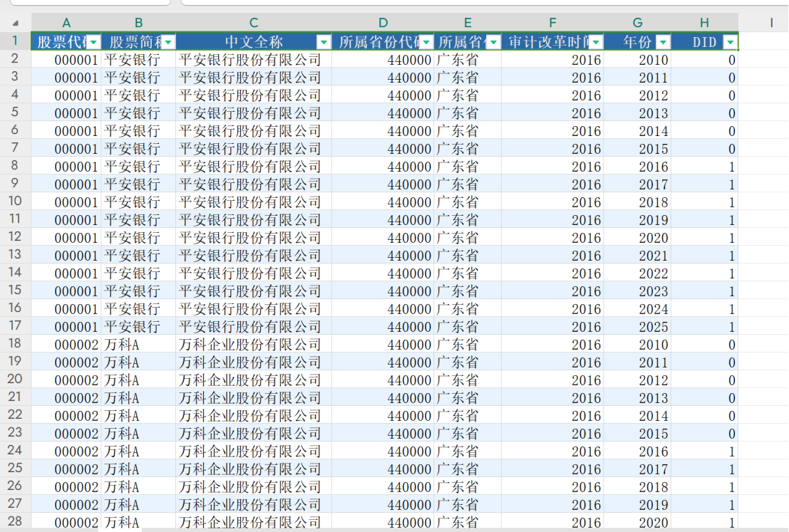Select column G header
The width and height of the screenshot is (789, 532).
point(637,23)
